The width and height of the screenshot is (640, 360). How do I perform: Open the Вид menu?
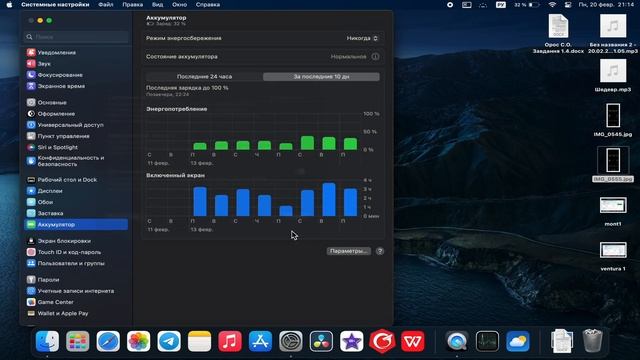[158, 5]
